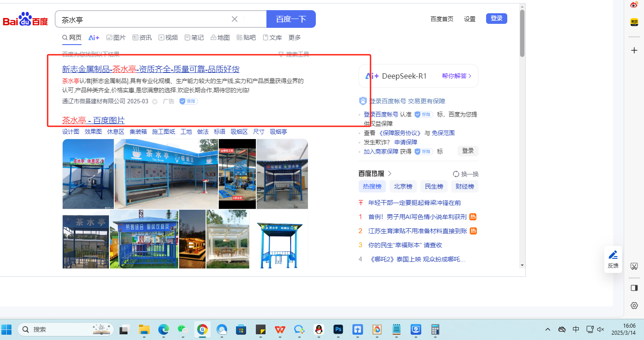Click the 设计图 image filter link
The width and height of the screenshot is (644, 340).
[71, 132]
